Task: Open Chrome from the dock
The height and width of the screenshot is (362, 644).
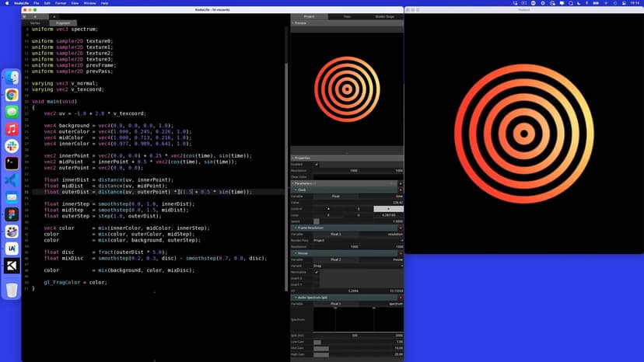Action: coord(12,95)
